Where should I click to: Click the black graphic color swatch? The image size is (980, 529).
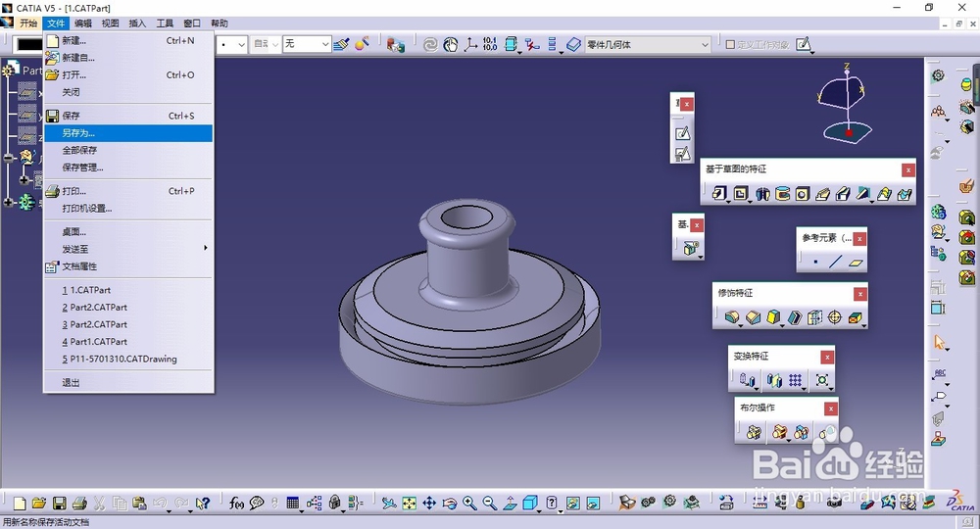pyautogui.click(x=29, y=44)
